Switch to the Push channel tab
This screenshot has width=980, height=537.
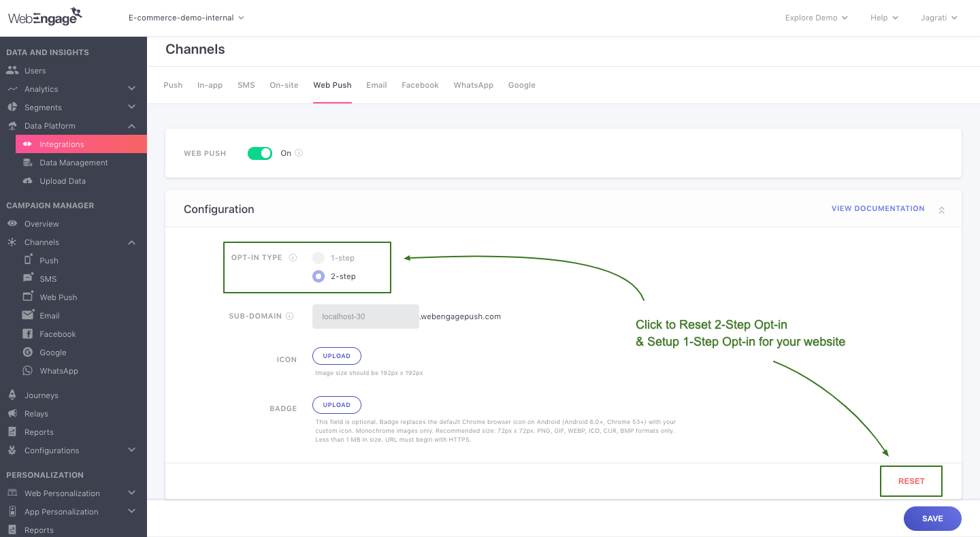(x=173, y=85)
